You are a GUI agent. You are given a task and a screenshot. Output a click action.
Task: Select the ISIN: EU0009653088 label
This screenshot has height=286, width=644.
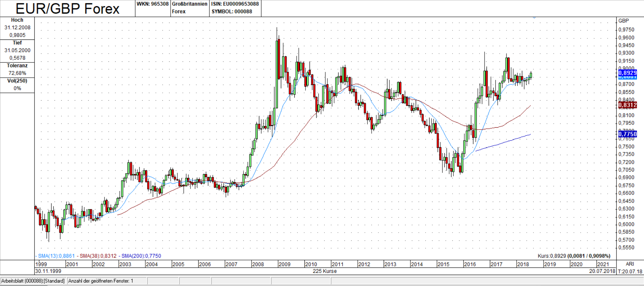coord(235,4)
